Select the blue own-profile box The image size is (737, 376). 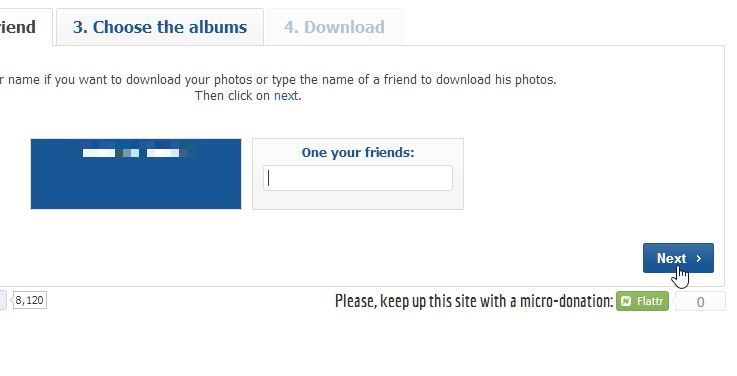coord(136,174)
